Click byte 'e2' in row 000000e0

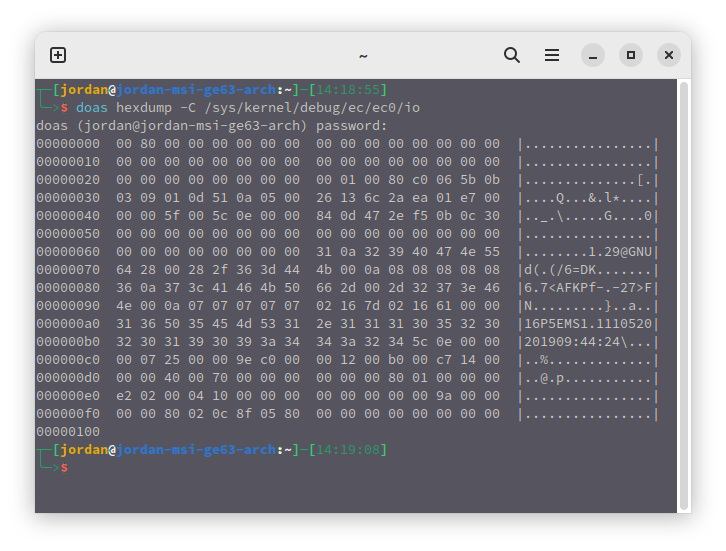click(124, 396)
